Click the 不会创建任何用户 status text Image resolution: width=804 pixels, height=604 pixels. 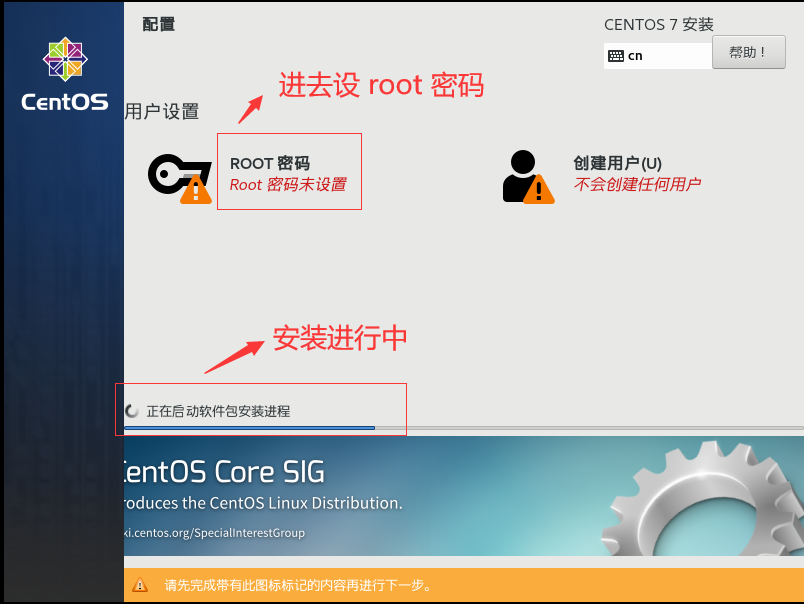coord(637,184)
